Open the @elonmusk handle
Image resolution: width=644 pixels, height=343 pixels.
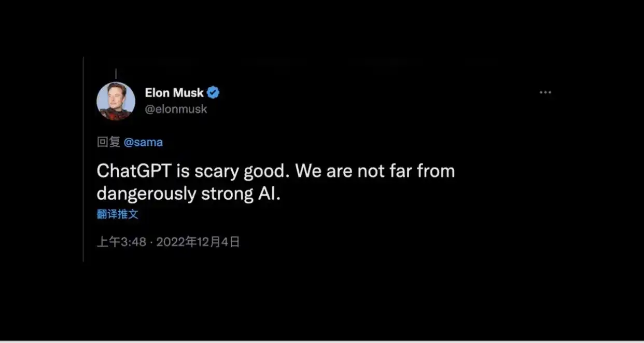(x=176, y=109)
